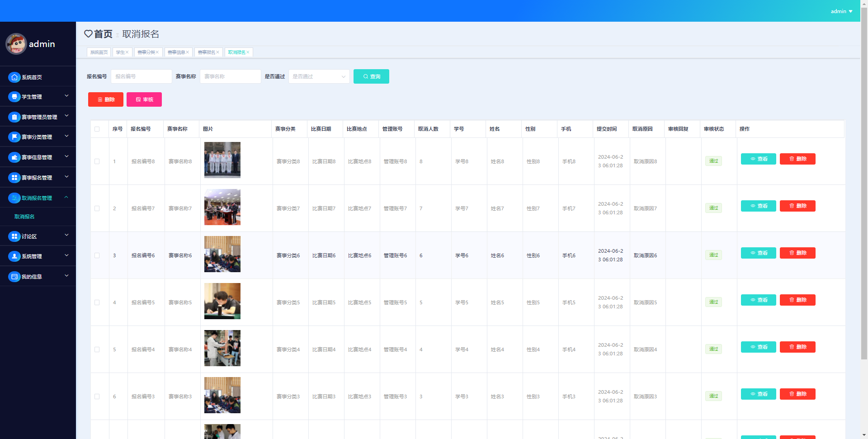Click the 赛事信息管理 sidebar icon

14,157
